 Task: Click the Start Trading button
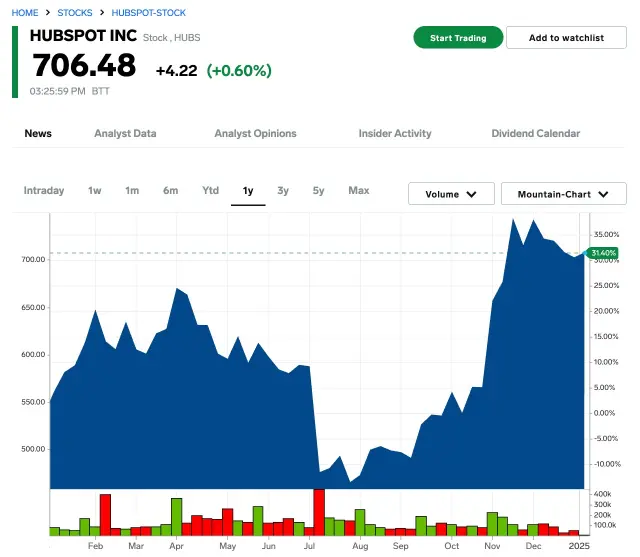(x=457, y=38)
